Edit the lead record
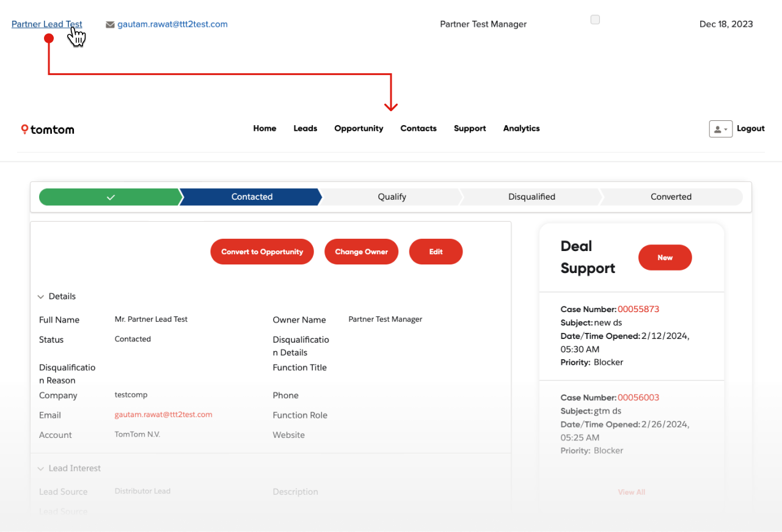The height and width of the screenshot is (532, 782). click(x=436, y=252)
